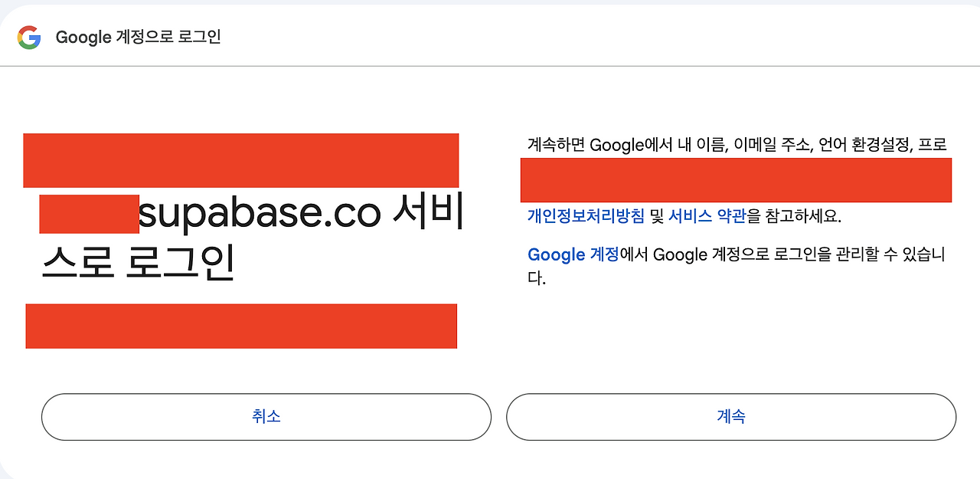Viewport: 980px width, 479px height.
Task: Click the "Google 계정으로 로그인" header title
Action: 139,37
